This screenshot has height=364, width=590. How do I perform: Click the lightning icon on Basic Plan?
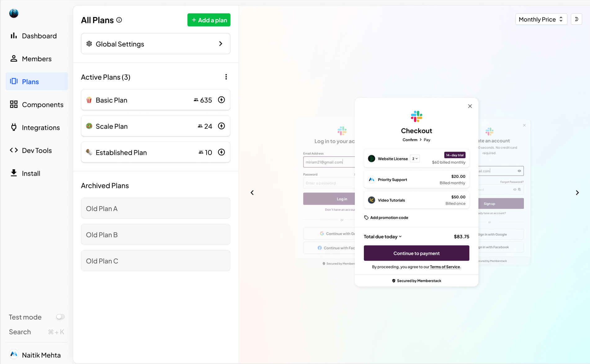221,100
